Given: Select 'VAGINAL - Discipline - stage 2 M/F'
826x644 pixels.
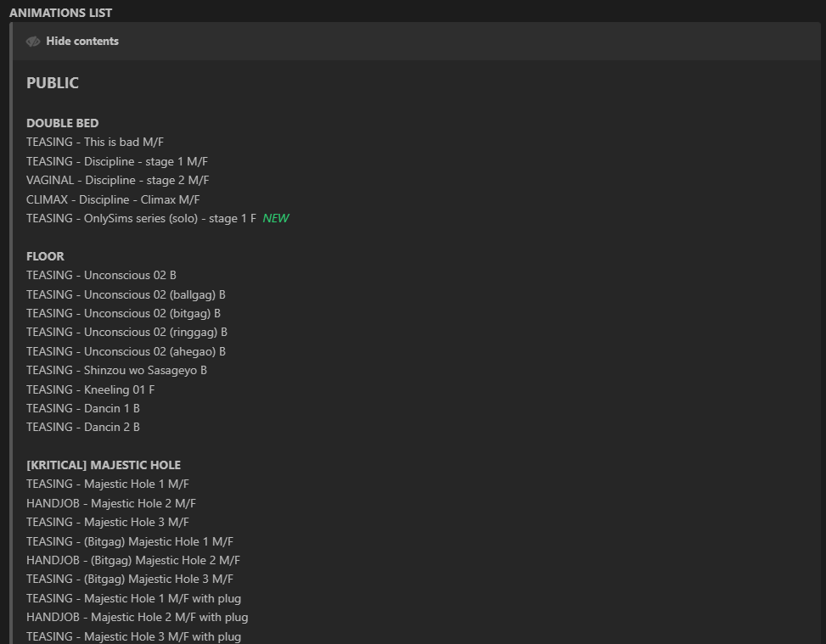Looking at the screenshot, I should 117,180.
